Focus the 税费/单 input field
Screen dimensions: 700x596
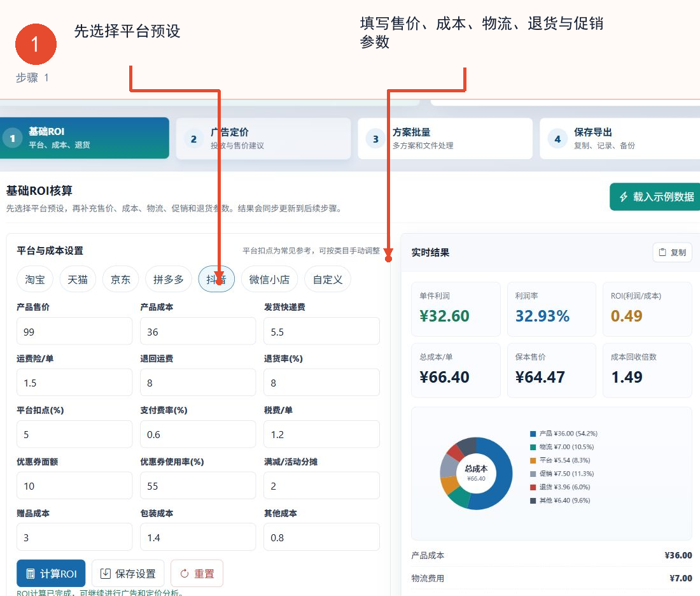[322, 434]
